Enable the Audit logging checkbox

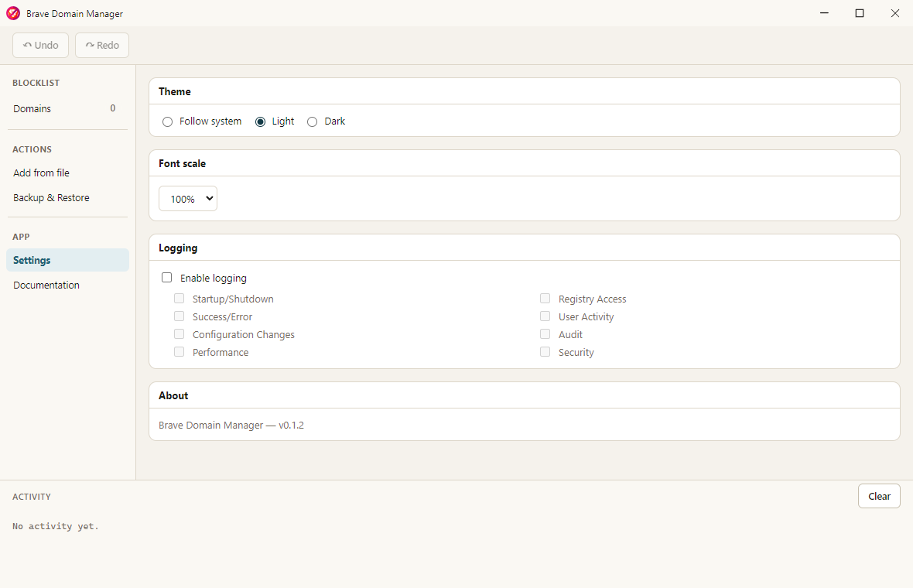pyautogui.click(x=545, y=334)
